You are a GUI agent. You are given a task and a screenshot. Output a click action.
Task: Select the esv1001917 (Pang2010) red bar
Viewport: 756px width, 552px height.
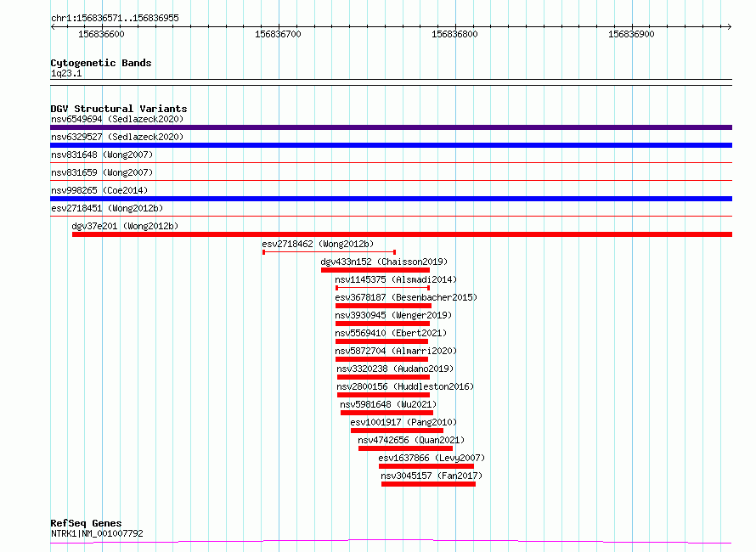[397, 431]
